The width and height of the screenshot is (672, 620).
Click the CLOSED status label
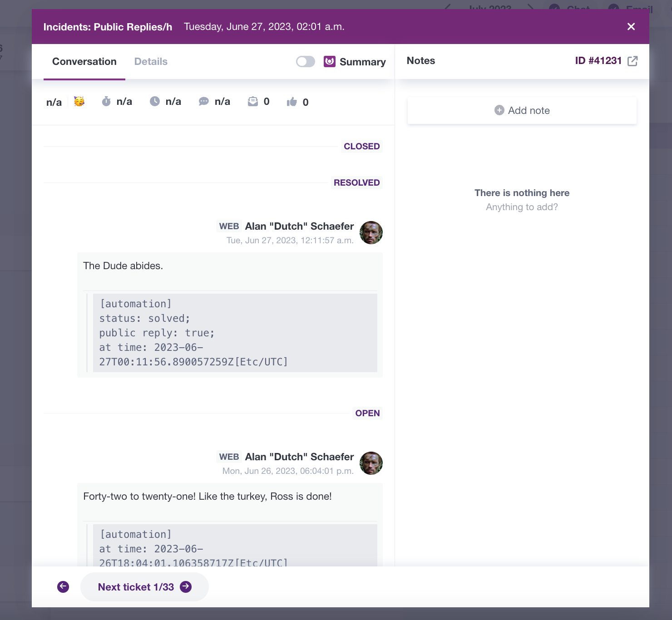pyautogui.click(x=362, y=146)
